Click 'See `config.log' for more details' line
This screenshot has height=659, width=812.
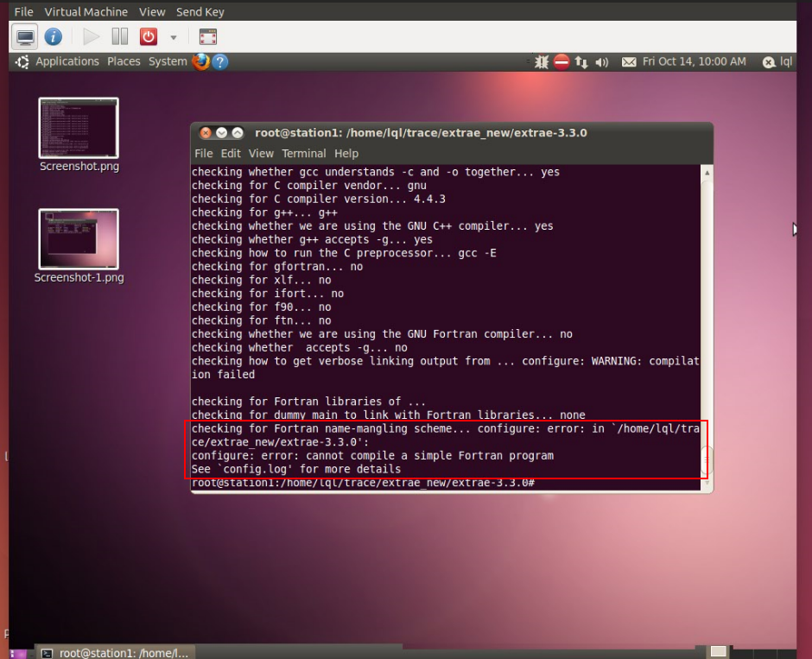click(x=296, y=469)
